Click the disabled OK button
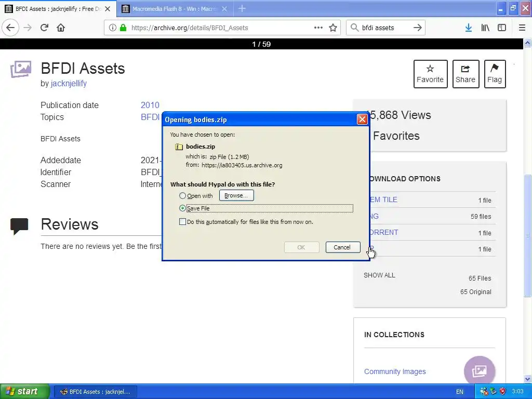532x399 pixels. point(301,247)
